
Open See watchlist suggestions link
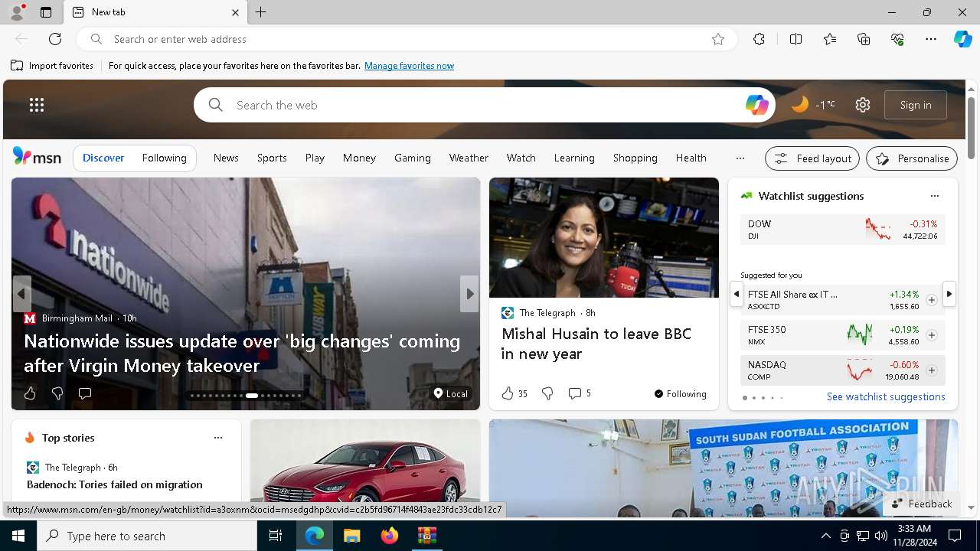(886, 396)
